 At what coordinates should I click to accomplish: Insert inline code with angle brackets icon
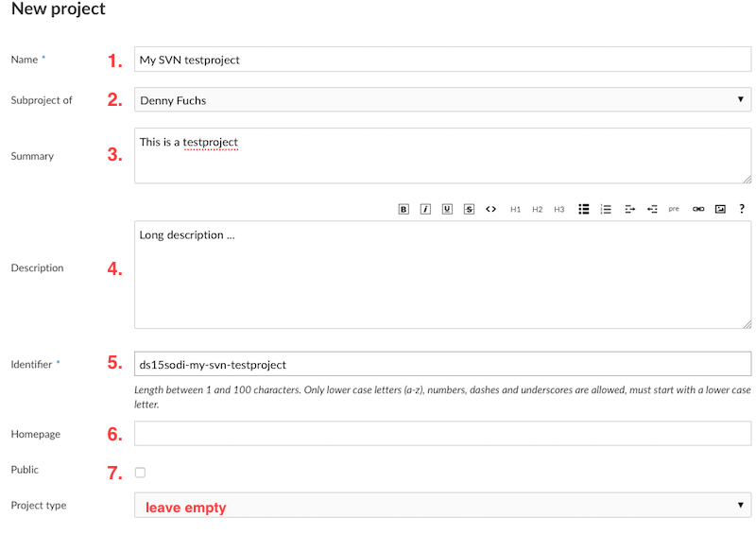pos(490,209)
